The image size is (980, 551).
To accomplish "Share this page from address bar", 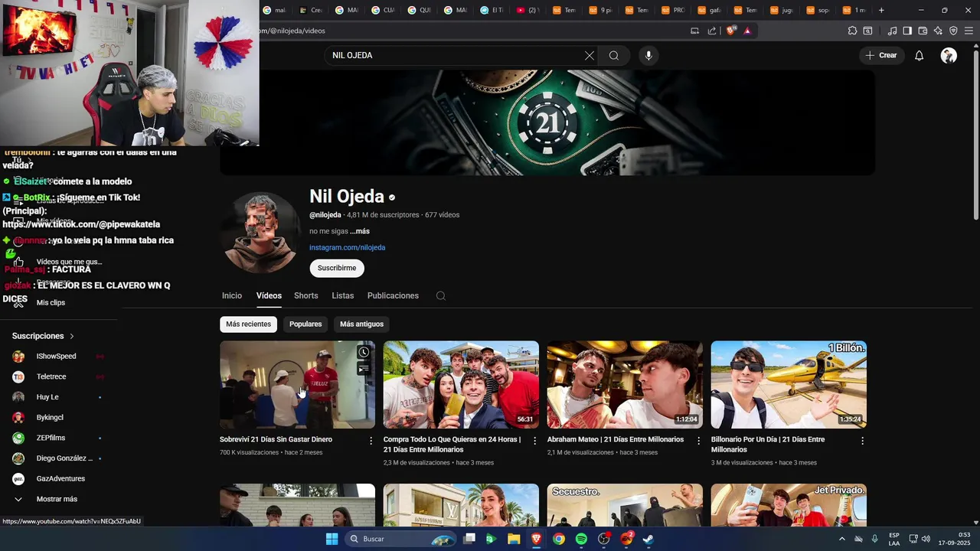I will 712,31.
